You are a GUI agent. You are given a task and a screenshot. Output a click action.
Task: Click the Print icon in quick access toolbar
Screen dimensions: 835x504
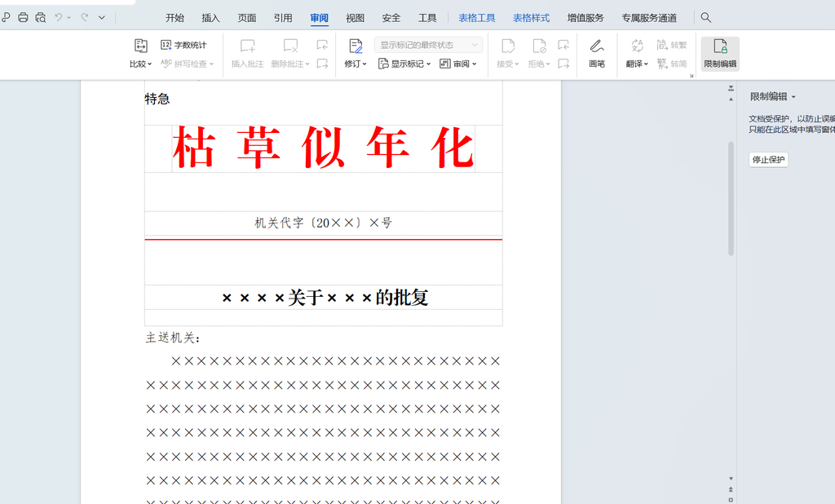pos(23,18)
